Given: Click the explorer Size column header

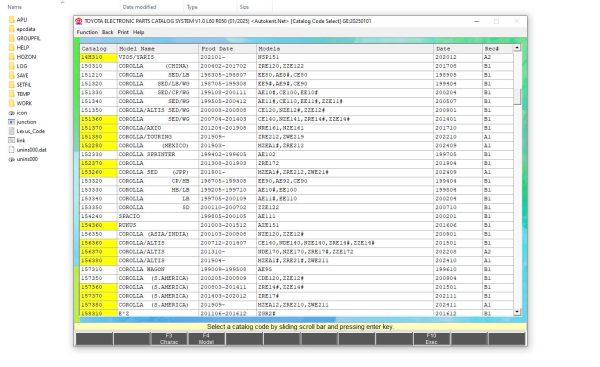Looking at the screenshot, I should [244, 7].
